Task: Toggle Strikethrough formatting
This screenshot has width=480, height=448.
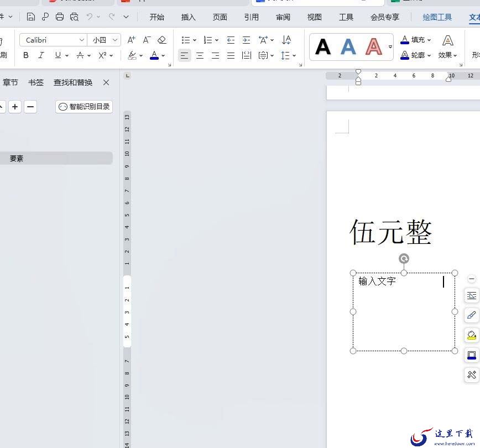Action: tap(80, 55)
